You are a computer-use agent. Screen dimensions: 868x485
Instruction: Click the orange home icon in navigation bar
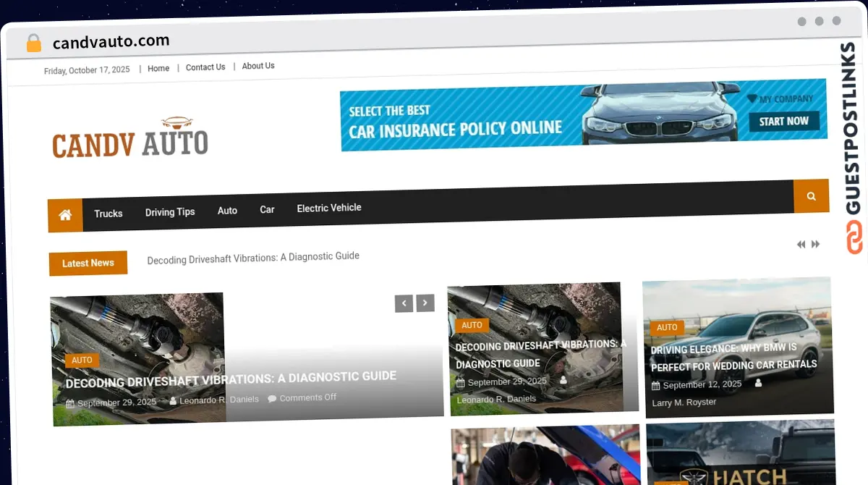[65, 215]
